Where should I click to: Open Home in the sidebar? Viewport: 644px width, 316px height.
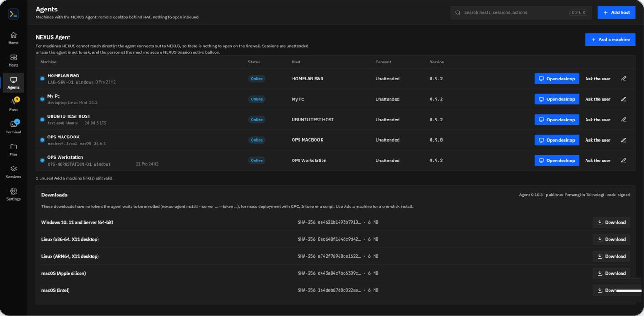pos(13,38)
